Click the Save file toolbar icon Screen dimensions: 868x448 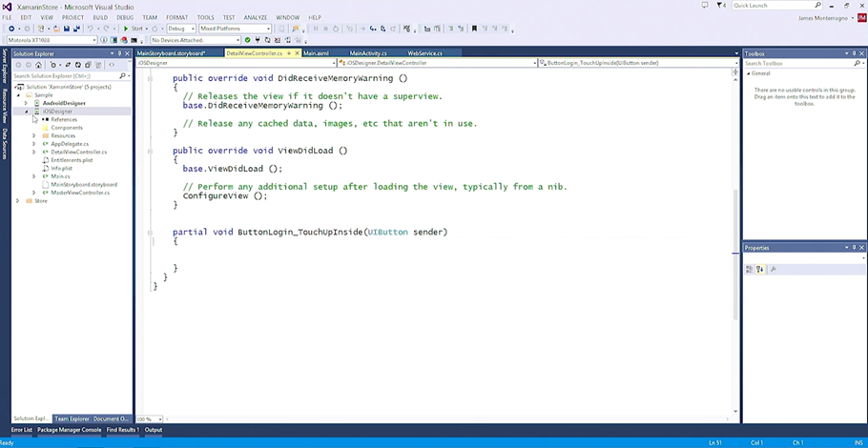click(x=67, y=29)
